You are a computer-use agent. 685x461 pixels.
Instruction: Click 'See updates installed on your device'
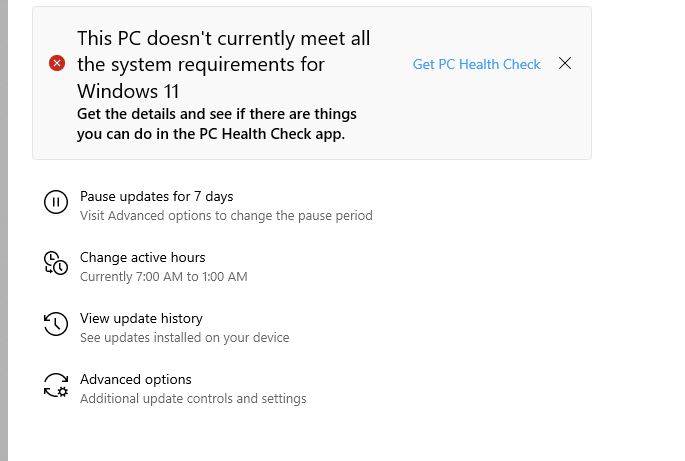point(184,337)
